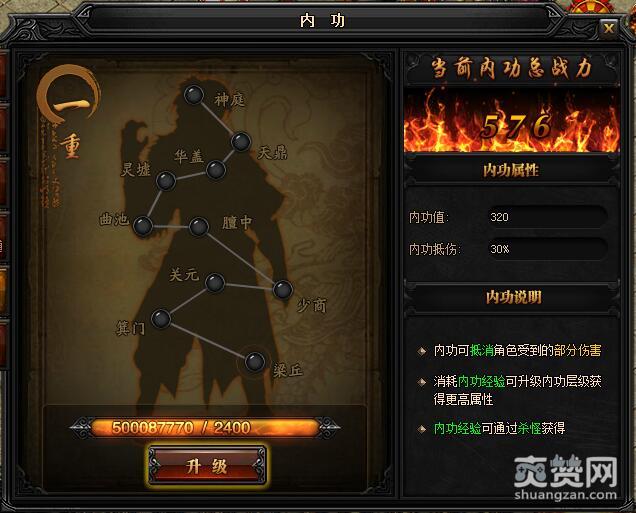The width and height of the screenshot is (636, 513).
Task: Click the 升级 upgrade button
Action: [207, 466]
